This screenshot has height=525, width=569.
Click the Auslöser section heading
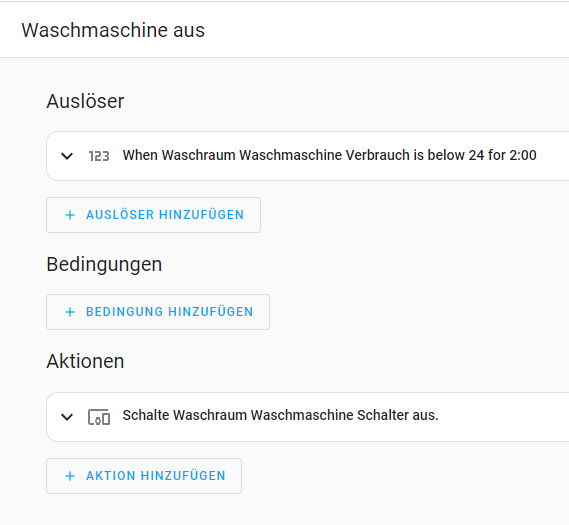(85, 101)
